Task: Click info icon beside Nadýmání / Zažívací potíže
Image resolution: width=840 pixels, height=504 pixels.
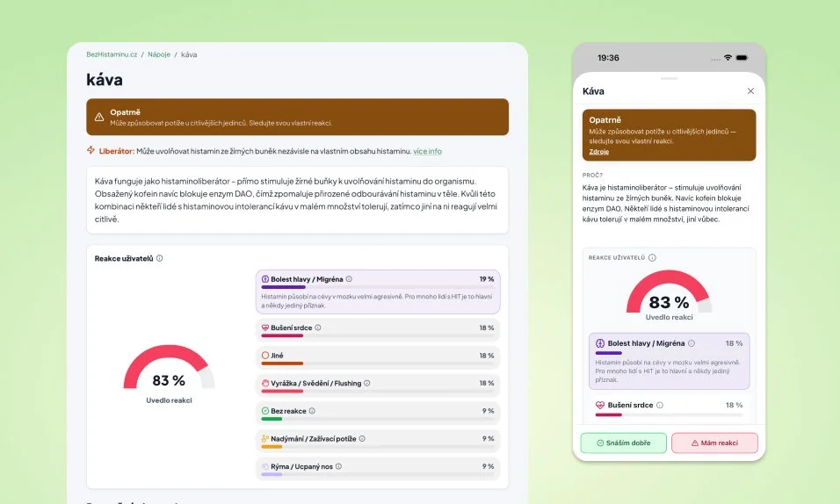Action: point(362,439)
